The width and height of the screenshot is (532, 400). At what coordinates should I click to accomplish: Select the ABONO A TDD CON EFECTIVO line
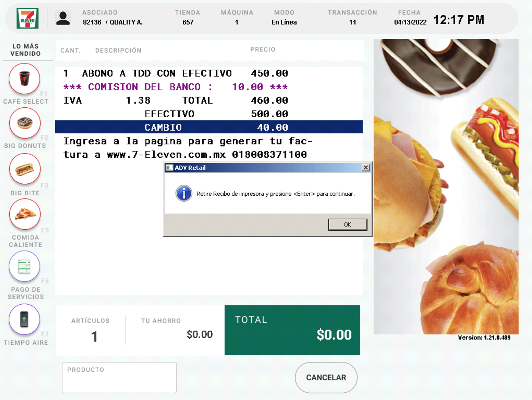tap(176, 73)
